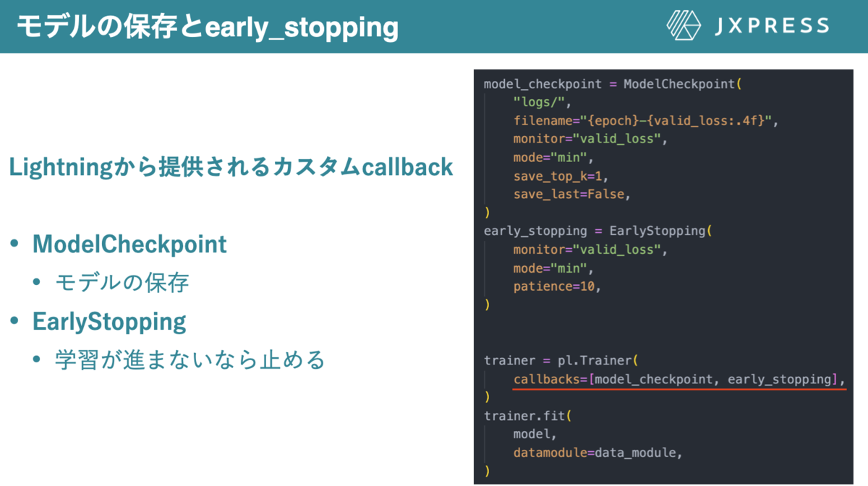Click the trainer.fit( code line
The height and width of the screenshot is (486, 868).
tap(528, 416)
